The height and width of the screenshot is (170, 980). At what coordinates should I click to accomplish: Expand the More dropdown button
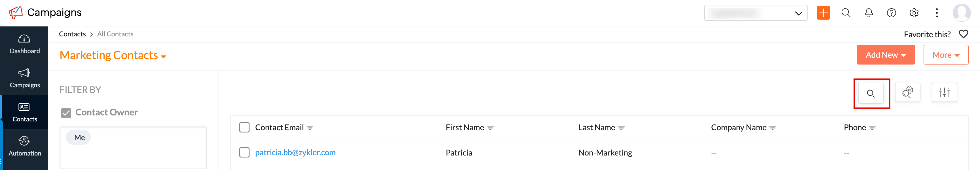(x=945, y=55)
